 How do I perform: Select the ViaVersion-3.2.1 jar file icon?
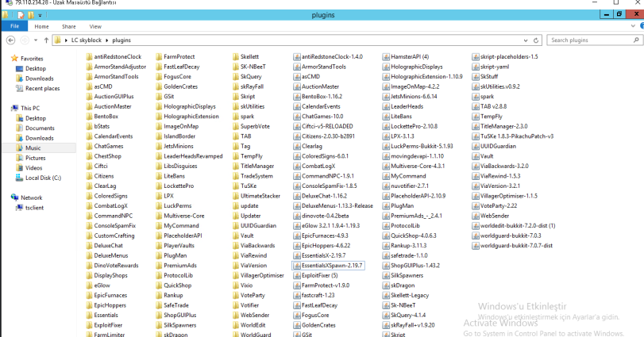click(475, 186)
